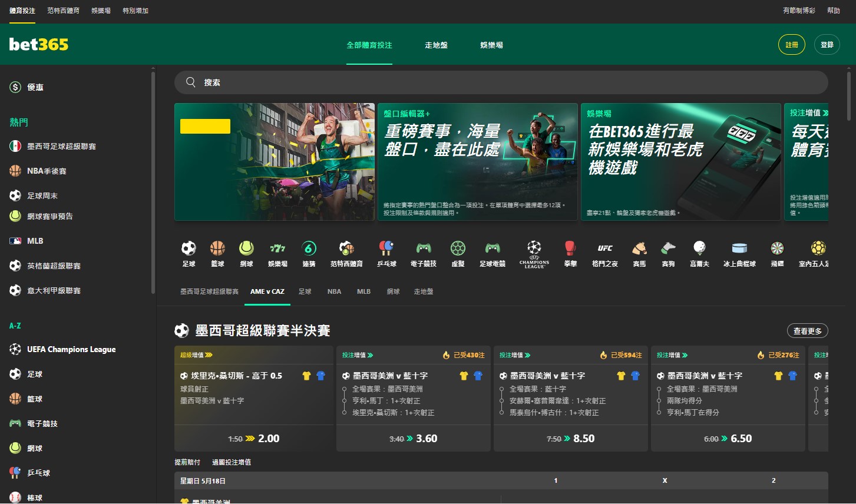856x504 pixels.
Task: Open the 盤口編輯器+ bet builder banner
Action: click(x=478, y=162)
